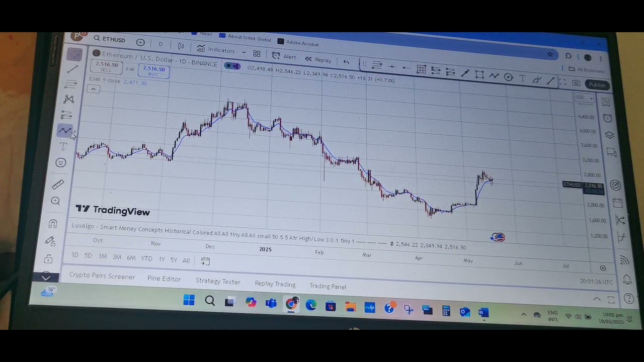Click the ETHUSD symbol search
The height and width of the screenshot is (362, 644).
109,39
